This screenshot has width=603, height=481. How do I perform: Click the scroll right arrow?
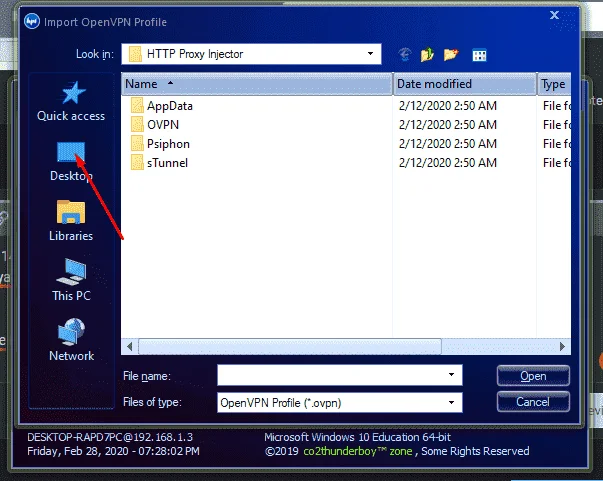[x=562, y=346]
